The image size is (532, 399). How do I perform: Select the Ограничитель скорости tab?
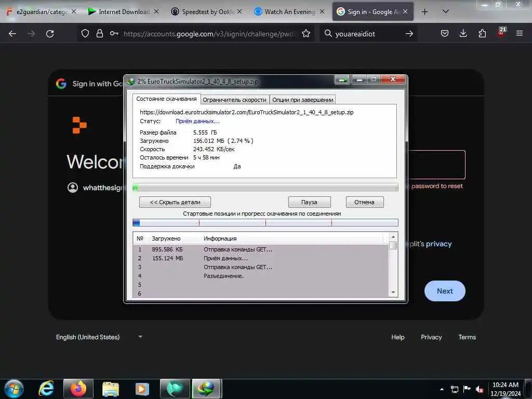pyautogui.click(x=234, y=100)
